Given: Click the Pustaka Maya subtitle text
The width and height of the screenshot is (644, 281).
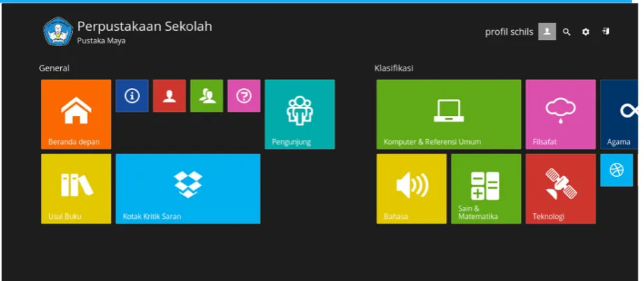Looking at the screenshot, I should [x=101, y=41].
